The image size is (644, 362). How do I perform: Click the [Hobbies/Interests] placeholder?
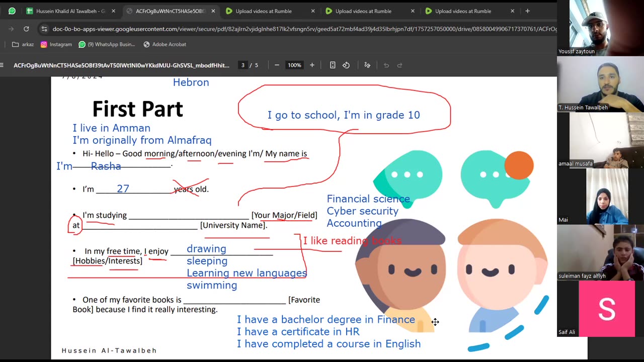click(108, 261)
